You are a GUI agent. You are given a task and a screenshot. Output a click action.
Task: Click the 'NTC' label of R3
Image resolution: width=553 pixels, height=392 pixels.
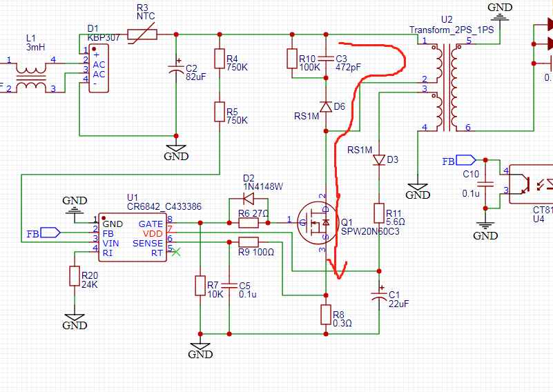pos(146,16)
